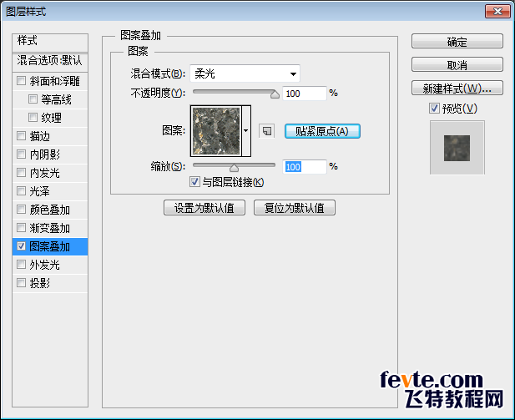Click the 贴紧原点(A) button
The height and width of the screenshot is (420, 515).
point(322,131)
